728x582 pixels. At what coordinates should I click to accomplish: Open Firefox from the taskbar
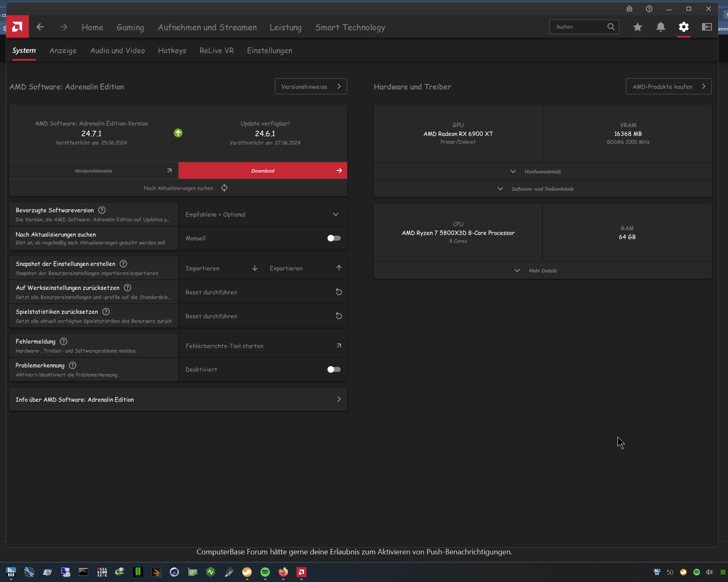[x=283, y=572]
